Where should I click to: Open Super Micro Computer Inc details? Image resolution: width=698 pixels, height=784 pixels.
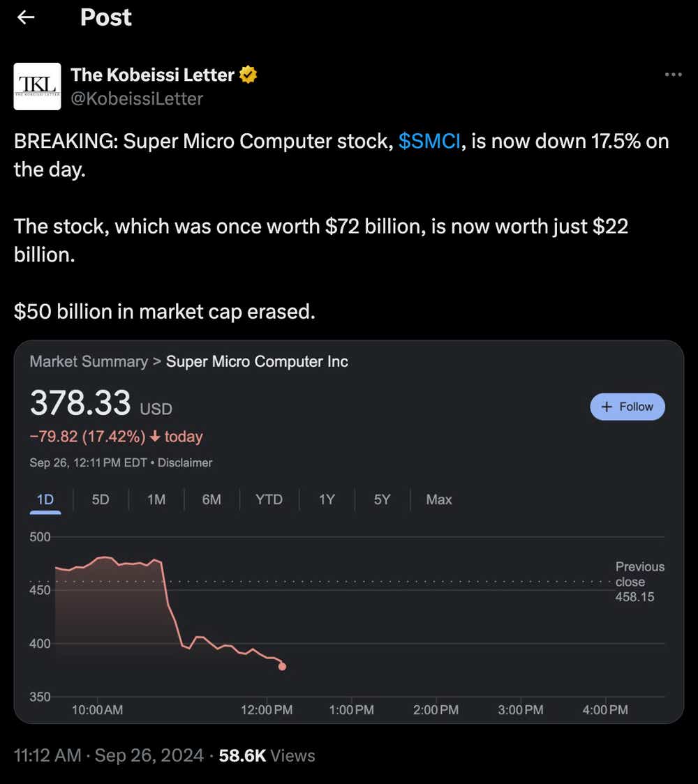257,361
